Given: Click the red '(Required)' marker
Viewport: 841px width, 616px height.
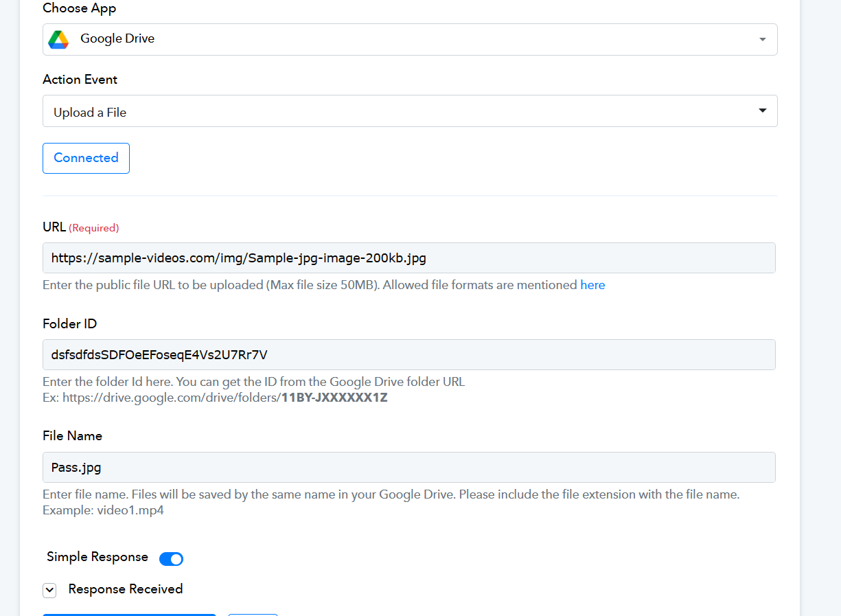Looking at the screenshot, I should pos(94,228).
